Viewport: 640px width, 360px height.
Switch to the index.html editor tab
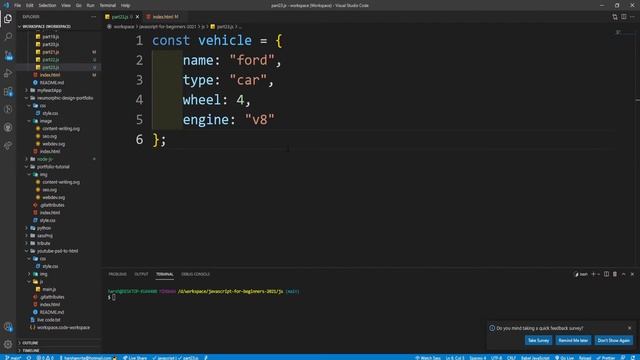(x=163, y=17)
